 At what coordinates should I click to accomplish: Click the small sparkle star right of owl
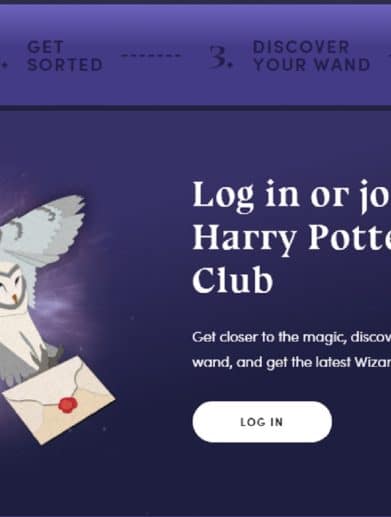click(x=132, y=318)
